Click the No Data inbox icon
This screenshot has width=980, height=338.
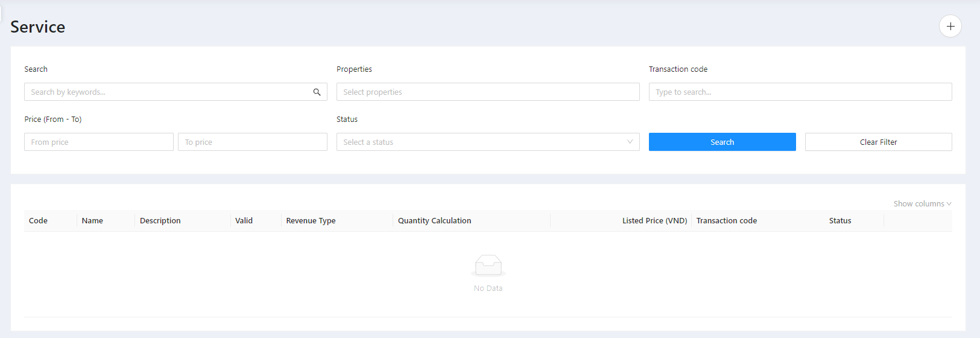click(x=488, y=265)
